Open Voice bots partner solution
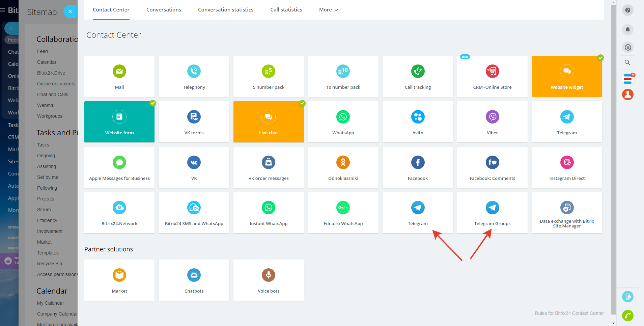Viewport: 644px width, 326px height. click(269, 280)
